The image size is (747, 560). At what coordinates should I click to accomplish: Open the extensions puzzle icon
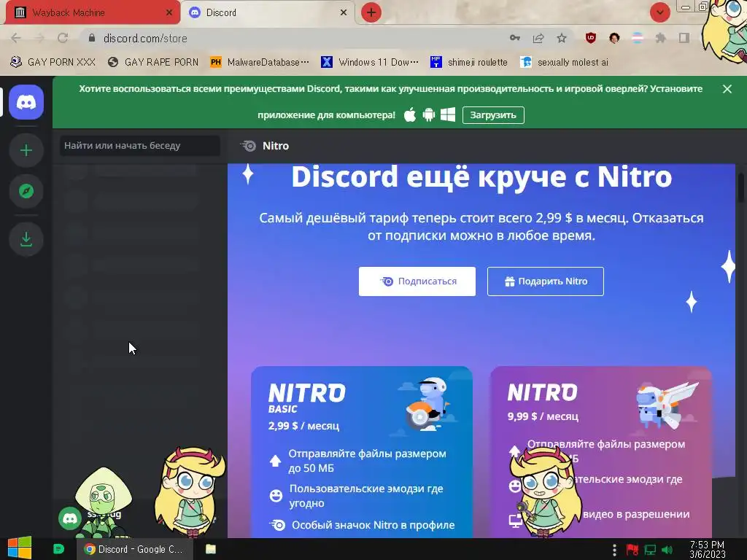click(660, 38)
